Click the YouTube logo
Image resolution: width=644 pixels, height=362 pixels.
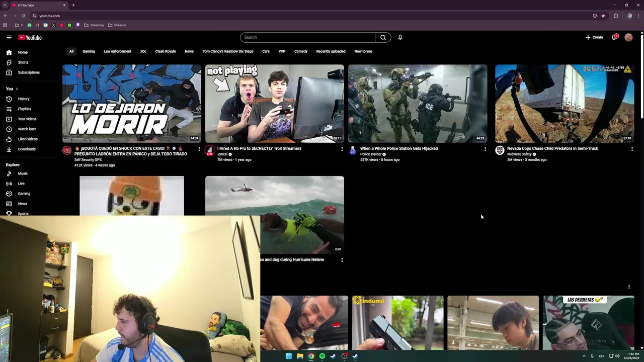pos(30,37)
